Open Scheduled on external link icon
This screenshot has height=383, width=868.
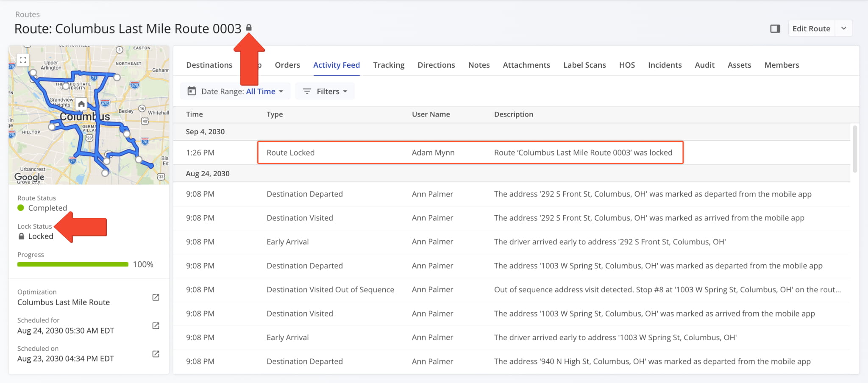coord(156,354)
